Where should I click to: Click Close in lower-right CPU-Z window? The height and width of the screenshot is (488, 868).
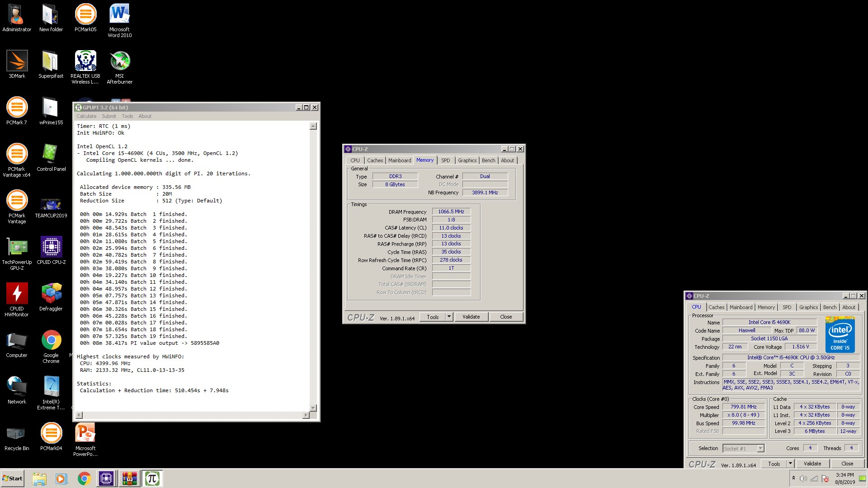(x=847, y=464)
